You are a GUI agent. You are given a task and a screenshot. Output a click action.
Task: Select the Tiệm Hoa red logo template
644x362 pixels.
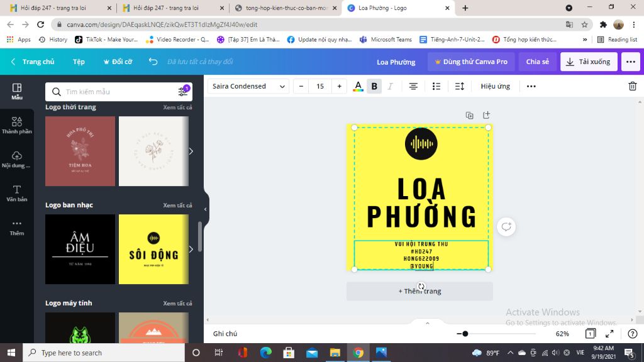point(80,151)
